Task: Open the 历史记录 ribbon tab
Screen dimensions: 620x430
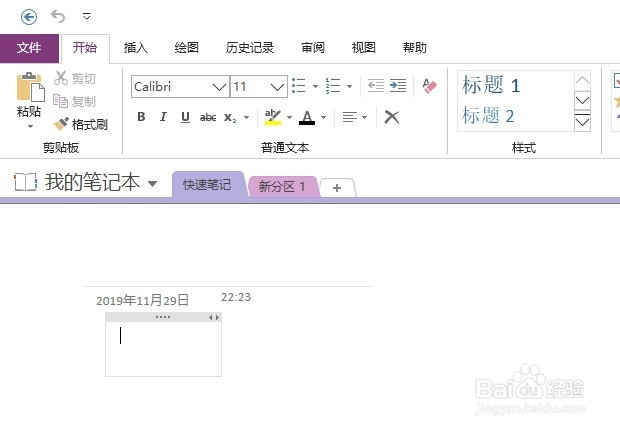Action: coord(250,48)
